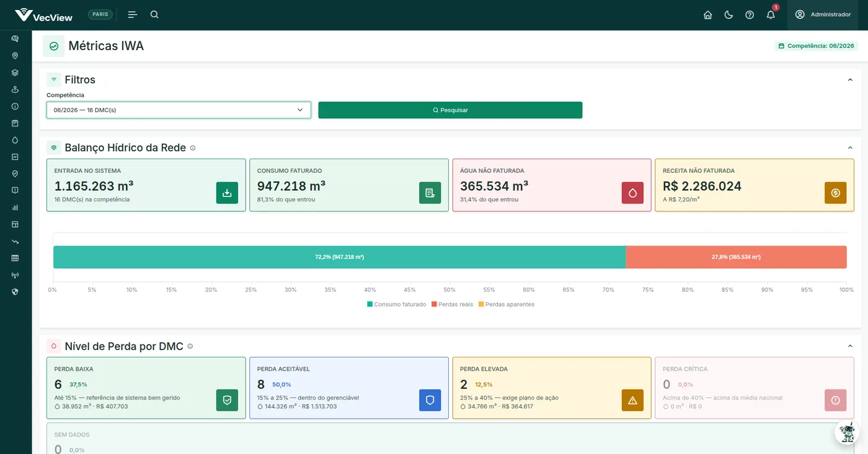Open the bar chart sidebar icon
This screenshot has width=868, height=454.
point(15,207)
